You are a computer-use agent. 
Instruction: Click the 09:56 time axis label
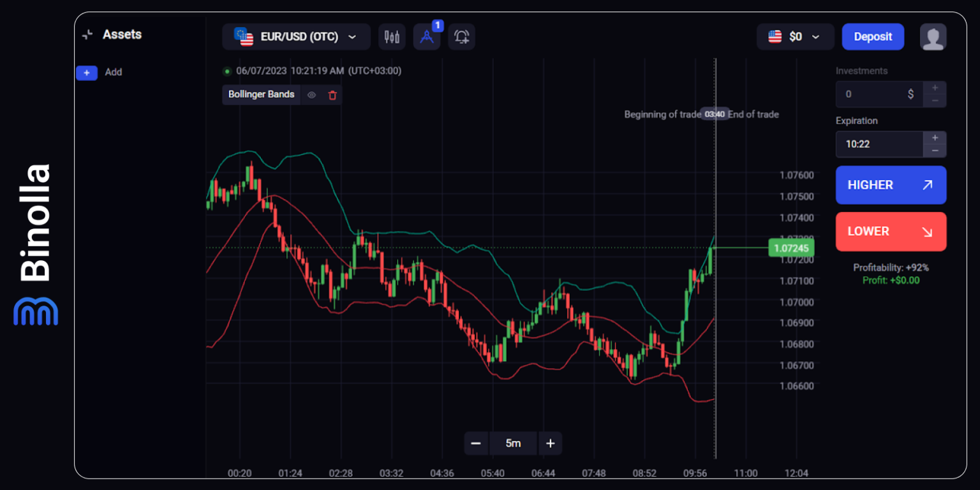coord(695,473)
